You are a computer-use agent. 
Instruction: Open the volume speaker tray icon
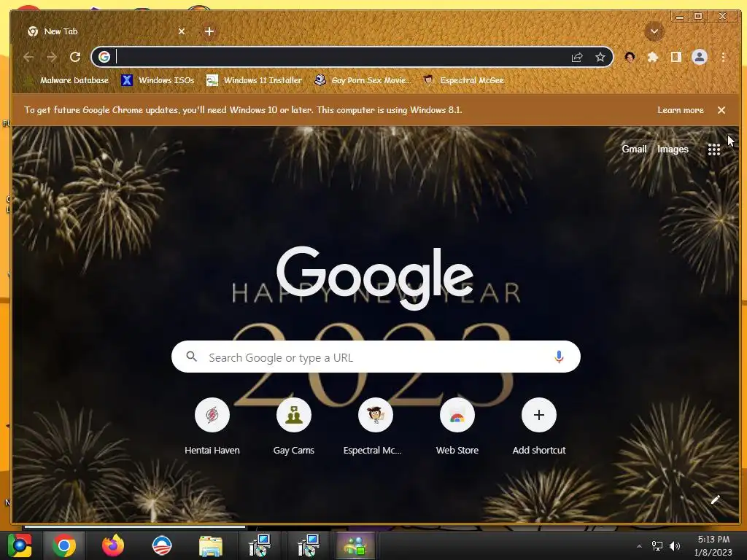[x=674, y=546]
